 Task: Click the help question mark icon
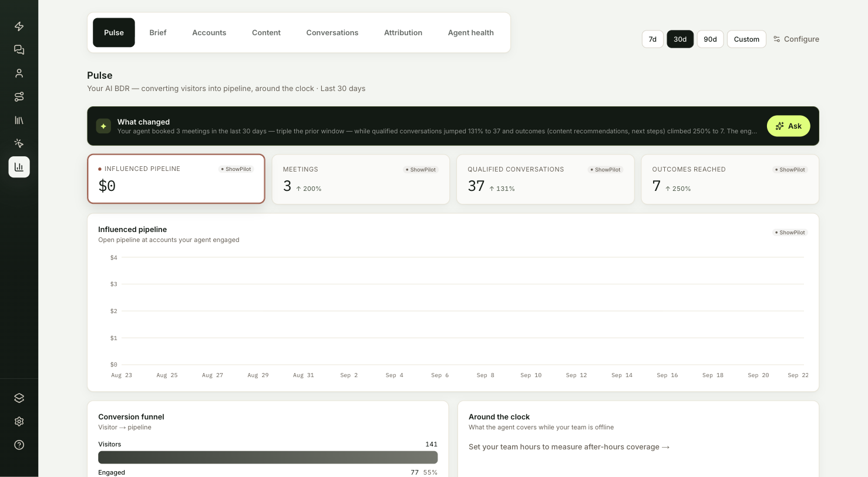(x=19, y=445)
